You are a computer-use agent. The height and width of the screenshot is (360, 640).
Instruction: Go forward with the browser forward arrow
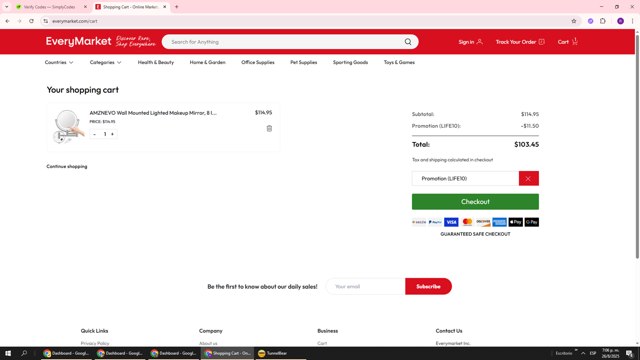click(19, 21)
